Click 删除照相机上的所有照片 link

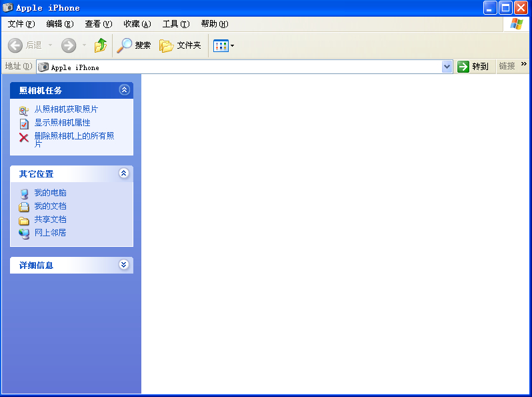74,139
